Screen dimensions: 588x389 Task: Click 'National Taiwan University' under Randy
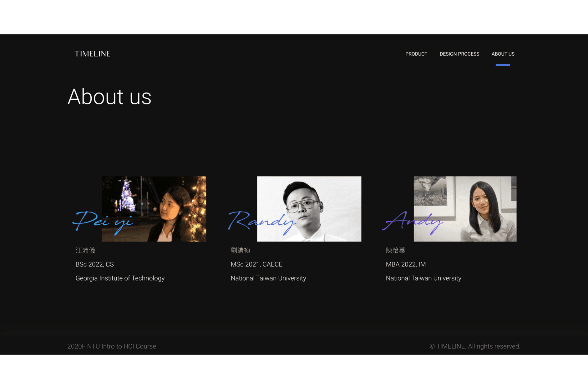click(268, 278)
